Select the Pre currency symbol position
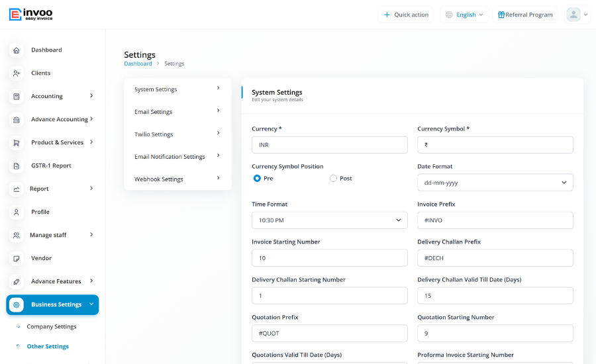This screenshot has height=364, width=596. pyautogui.click(x=258, y=178)
